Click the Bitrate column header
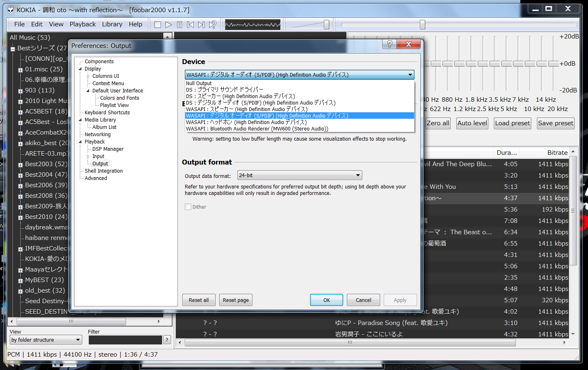Image resolution: width=588 pixels, height=370 pixels. pyautogui.click(x=544, y=153)
